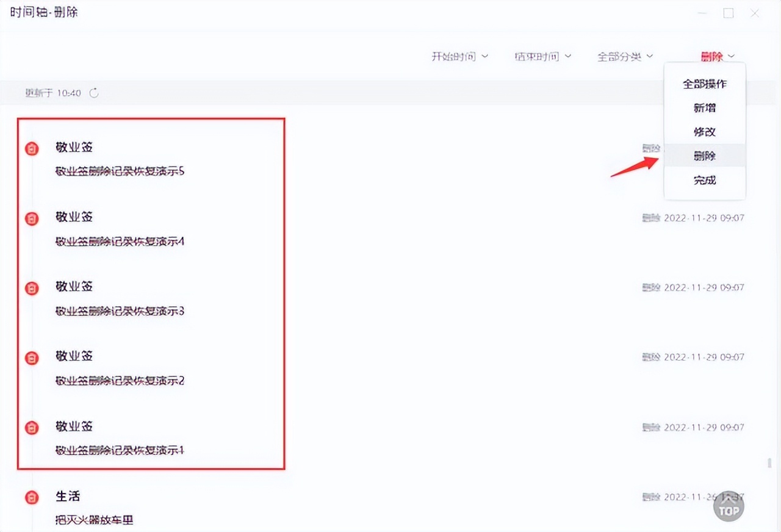Select 修改 from the operations menu
Screen dimensions: 781x532
pyautogui.click(x=704, y=132)
